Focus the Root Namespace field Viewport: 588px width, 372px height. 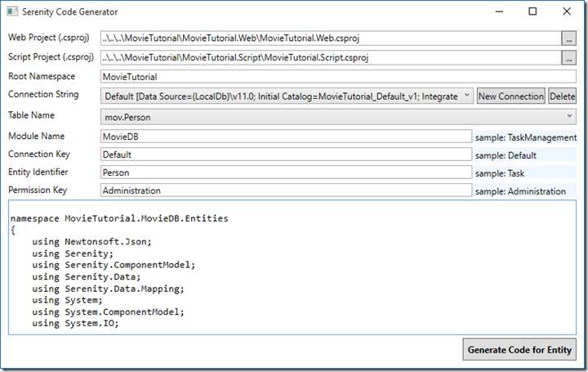click(x=338, y=77)
